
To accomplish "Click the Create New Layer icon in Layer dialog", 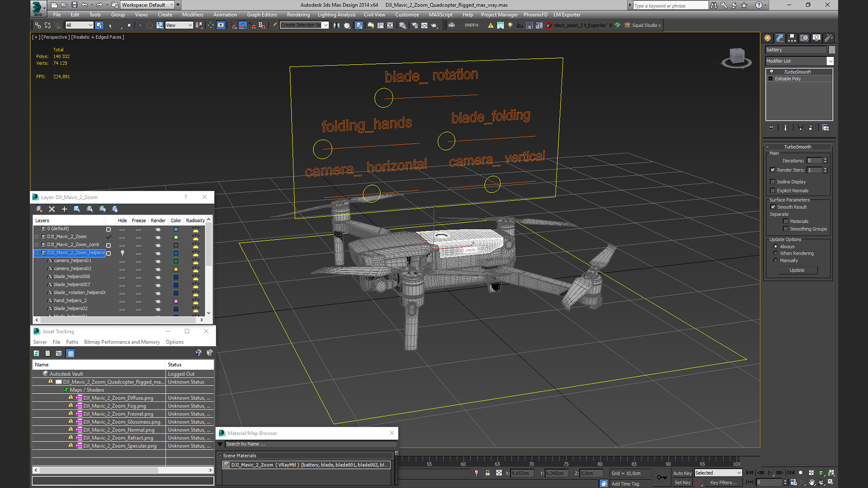I will pyautogui.click(x=39, y=209).
